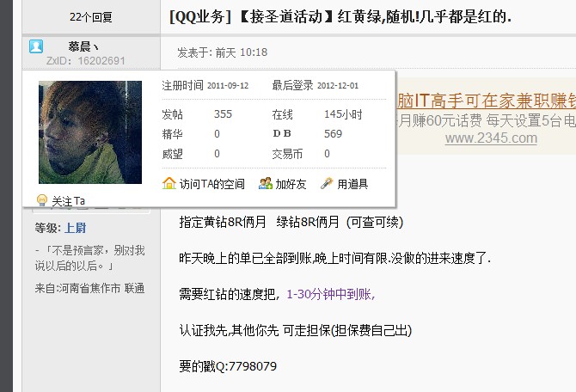The image size is (576, 392).
Task: Open the 访问TA的空间 link
Action: [212, 184]
